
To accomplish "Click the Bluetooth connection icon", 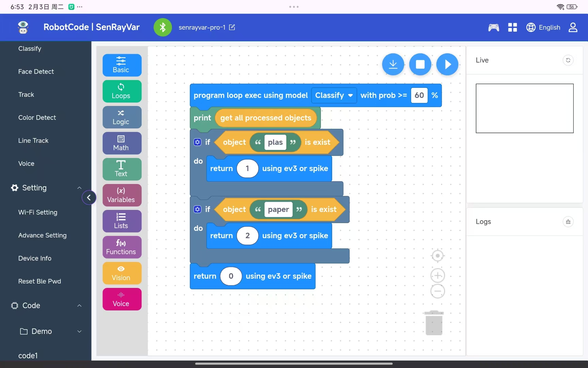I will pyautogui.click(x=163, y=27).
